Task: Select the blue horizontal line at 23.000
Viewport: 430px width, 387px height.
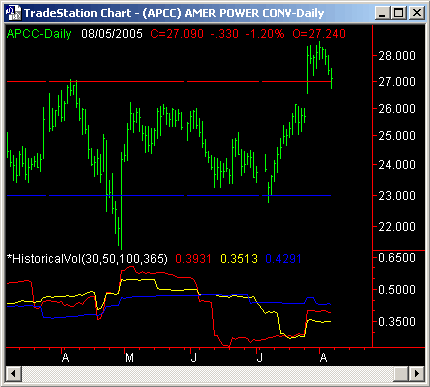Action: click(x=169, y=195)
